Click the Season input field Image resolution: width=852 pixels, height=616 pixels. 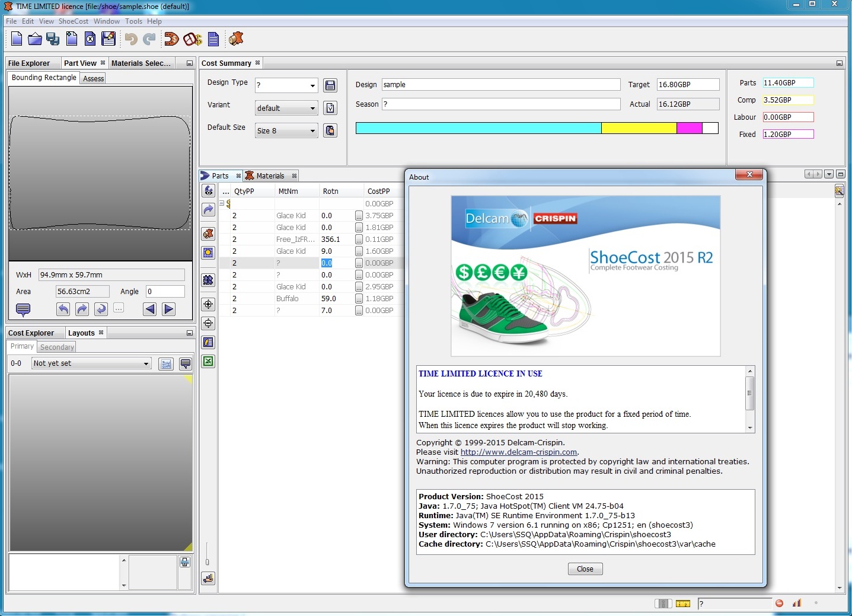click(501, 104)
